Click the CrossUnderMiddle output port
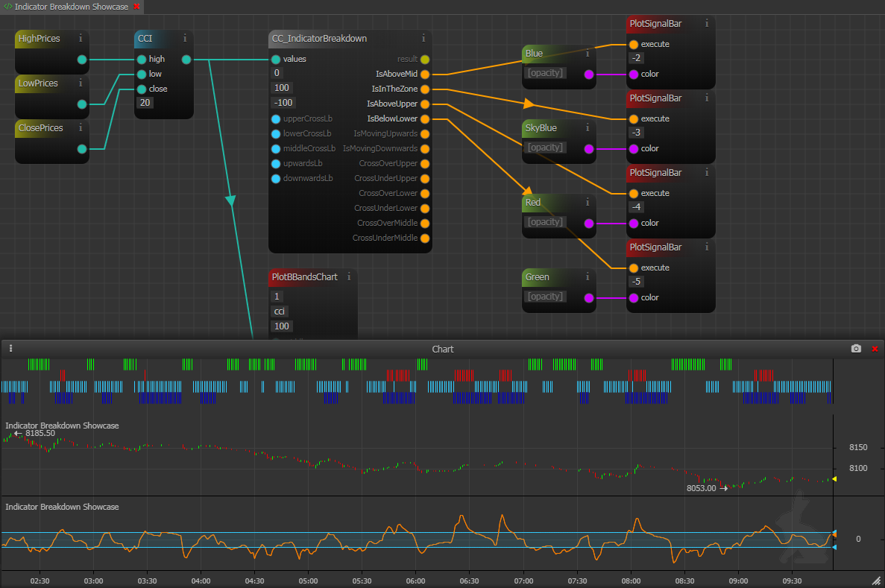The width and height of the screenshot is (885, 588). (425, 238)
